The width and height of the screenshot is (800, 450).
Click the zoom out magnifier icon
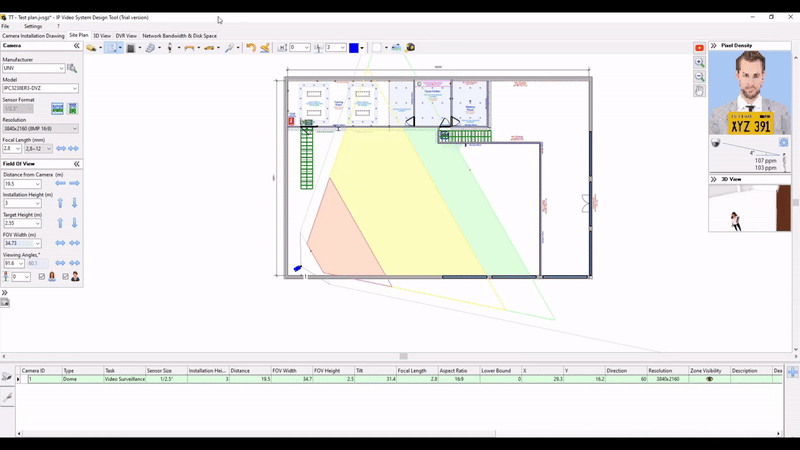click(700, 77)
